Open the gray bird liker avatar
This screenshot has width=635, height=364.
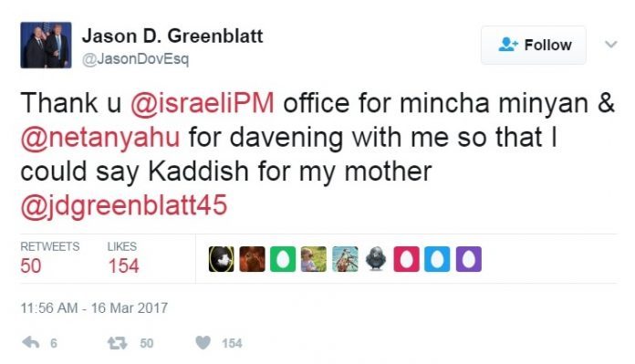375,259
